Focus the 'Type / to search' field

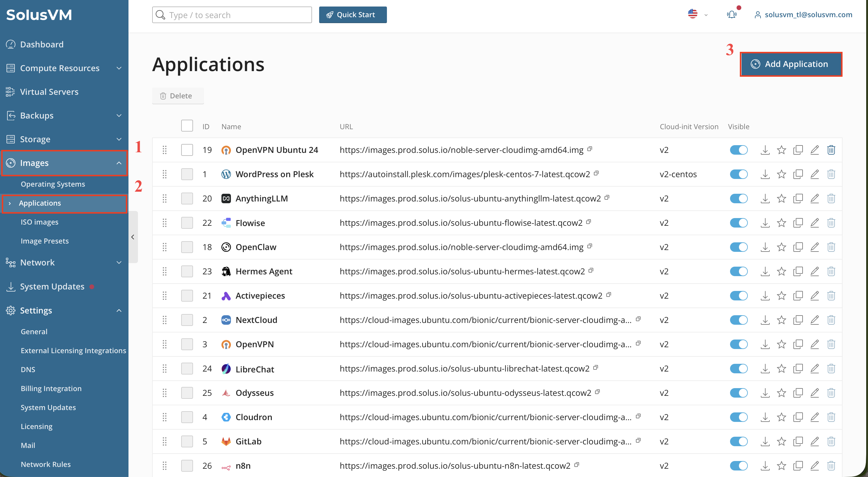coord(232,15)
